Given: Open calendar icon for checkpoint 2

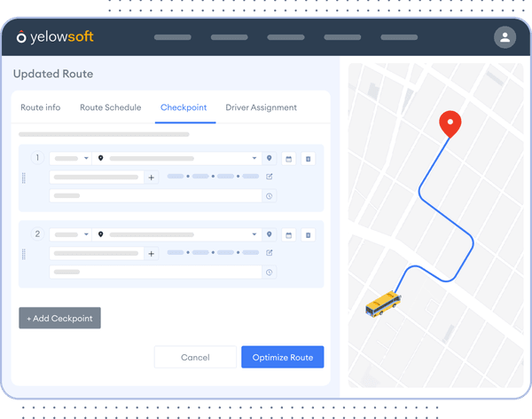Looking at the screenshot, I should (x=289, y=235).
